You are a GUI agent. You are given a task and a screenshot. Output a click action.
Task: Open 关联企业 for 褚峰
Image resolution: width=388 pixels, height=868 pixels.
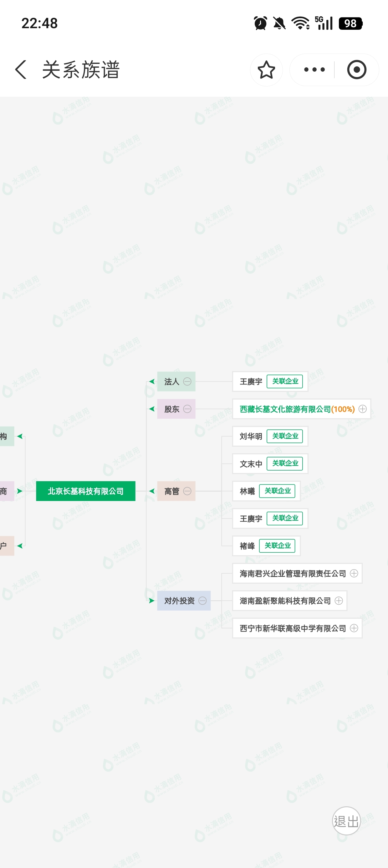277,546
